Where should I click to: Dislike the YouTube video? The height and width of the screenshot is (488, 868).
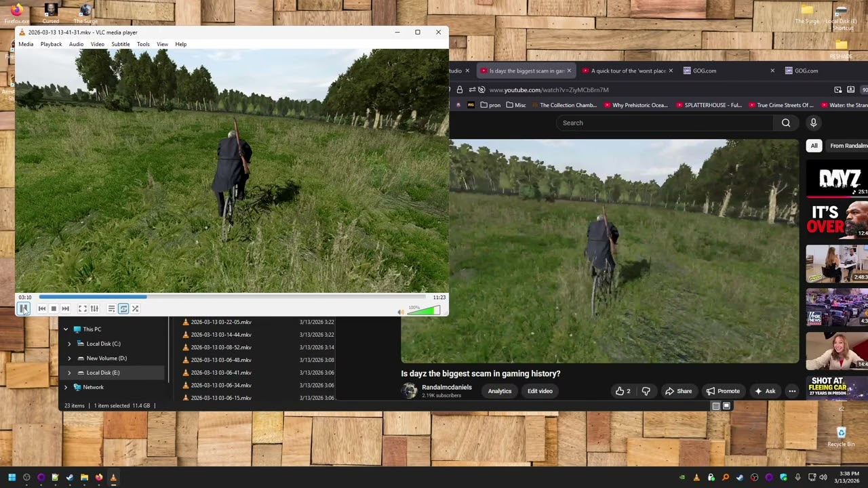tap(646, 391)
